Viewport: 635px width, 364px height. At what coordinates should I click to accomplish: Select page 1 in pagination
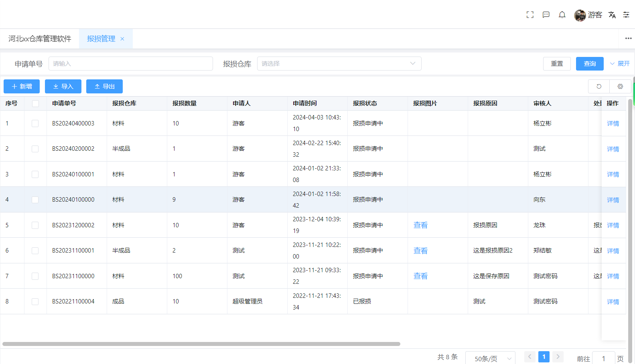pos(544,357)
